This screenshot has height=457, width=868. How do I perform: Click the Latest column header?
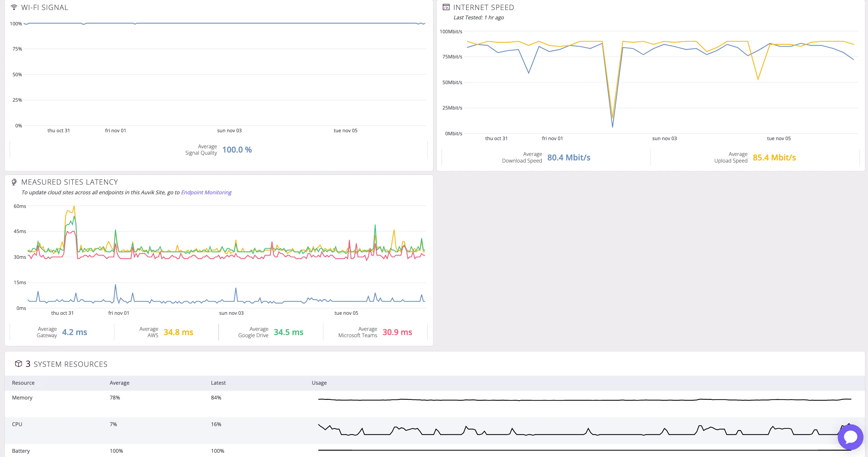pyautogui.click(x=218, y=383)
